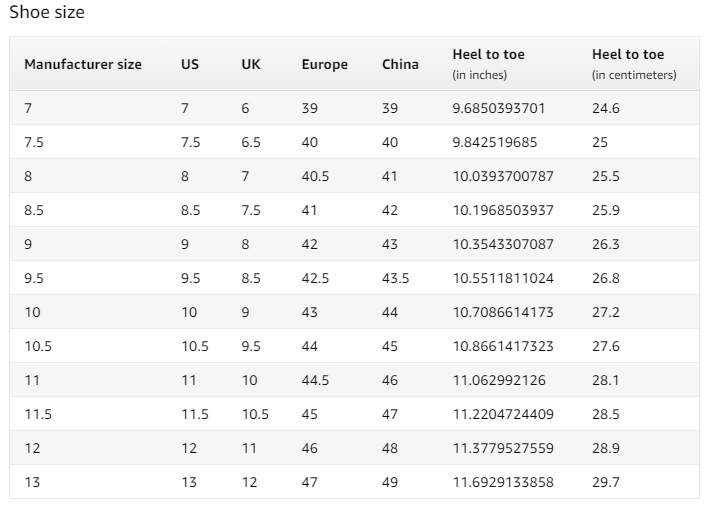This screenshot has height=517, width=710.
Task: Click UK size 9.5 cell
Action: tap(251, 346)
